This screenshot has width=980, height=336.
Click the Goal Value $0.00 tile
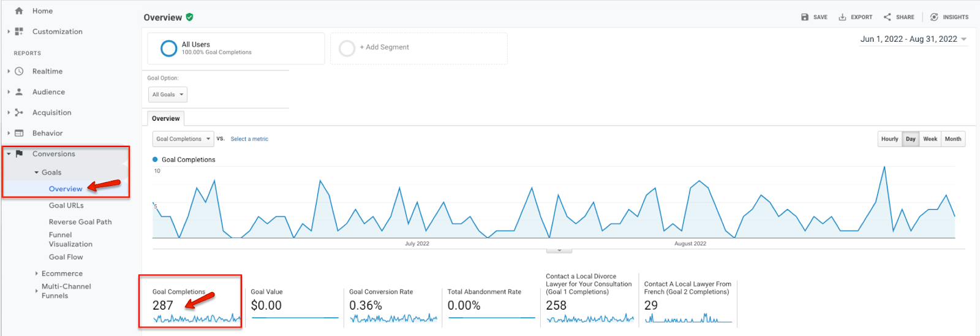click(295, 305)
